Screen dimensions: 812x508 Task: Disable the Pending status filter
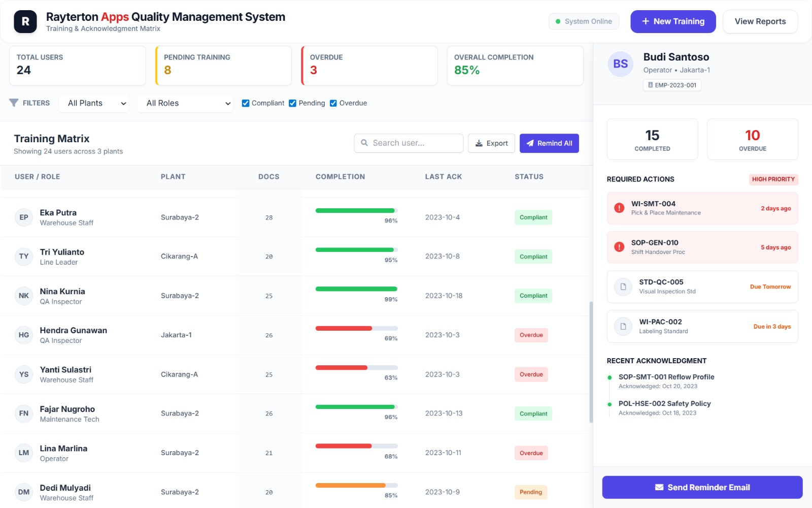[292, 103]
